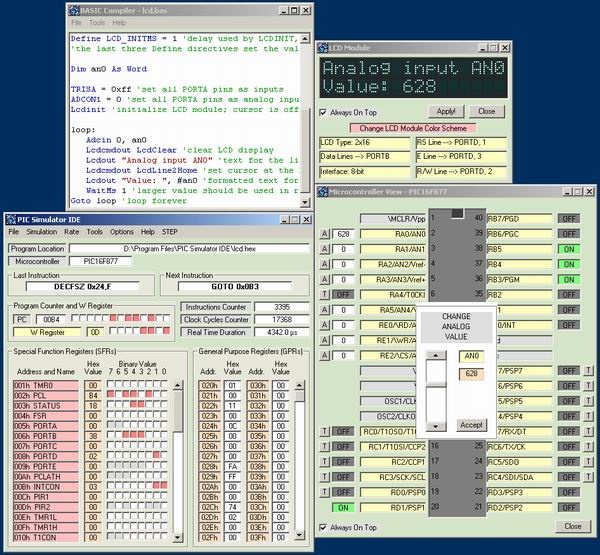The height and width of the screenshot is (555, 600).
Task: Toggle Always On Top in Microcontroller View
Action: point(323,527)
